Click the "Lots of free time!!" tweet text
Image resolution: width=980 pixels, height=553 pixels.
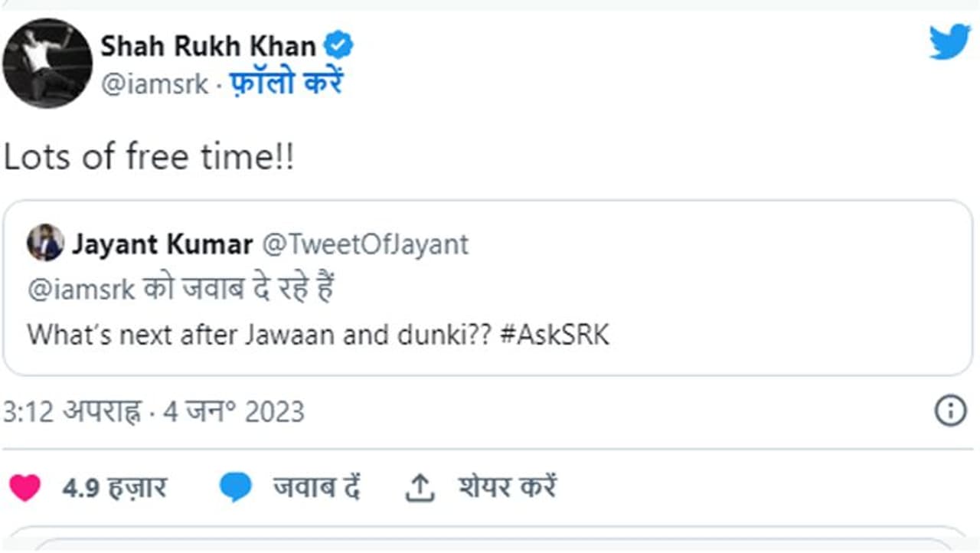[149, 158]
